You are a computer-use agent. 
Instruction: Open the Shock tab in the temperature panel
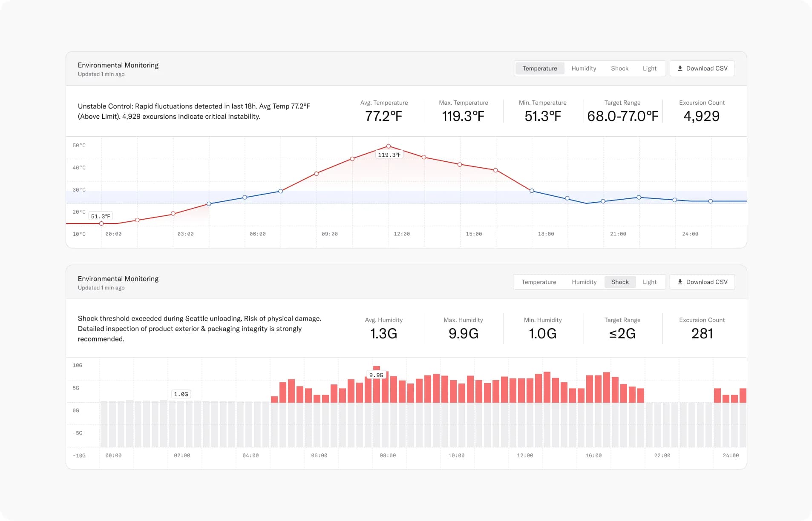point(619,69)
